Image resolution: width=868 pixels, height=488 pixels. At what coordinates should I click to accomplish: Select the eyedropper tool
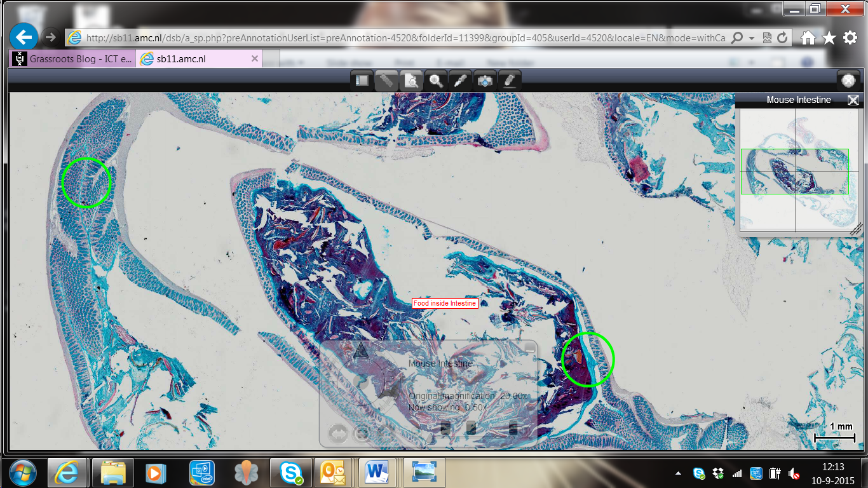[x=460, y=81]
